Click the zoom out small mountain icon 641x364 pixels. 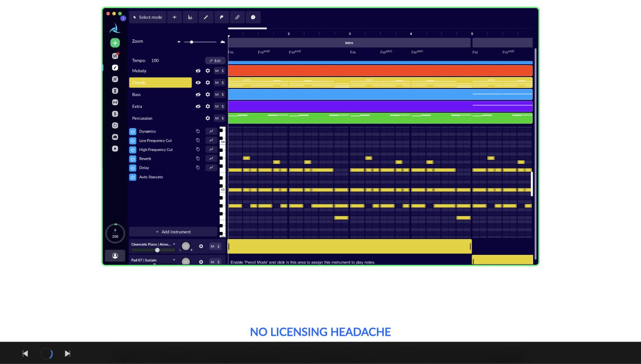coord(179,42)
